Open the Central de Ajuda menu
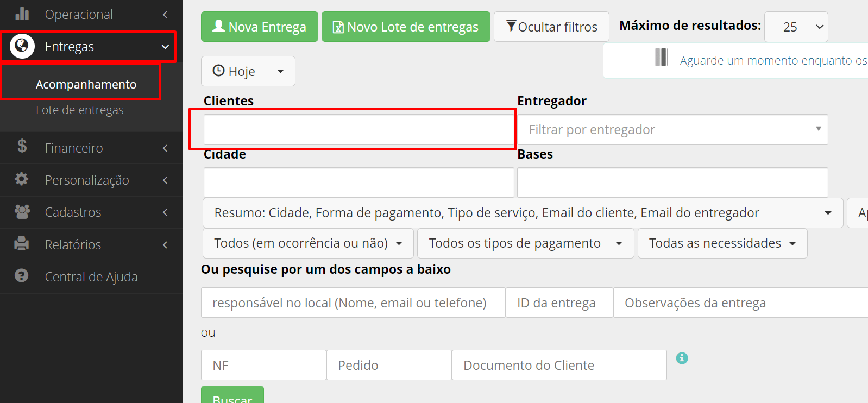This screenshot has height=403, width=868. click(91, 277)
